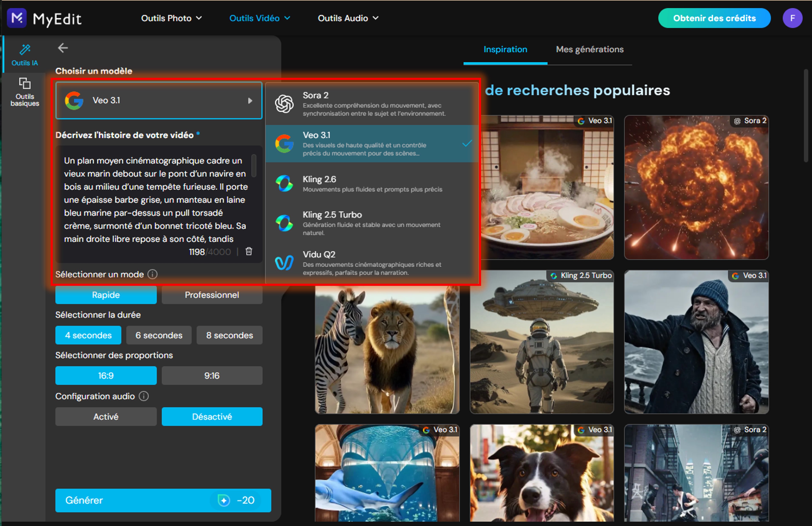Image resolution: width=812 pixels, height=526 pixels.
Task: Click the back arrow icon
Action: (63, 48)
